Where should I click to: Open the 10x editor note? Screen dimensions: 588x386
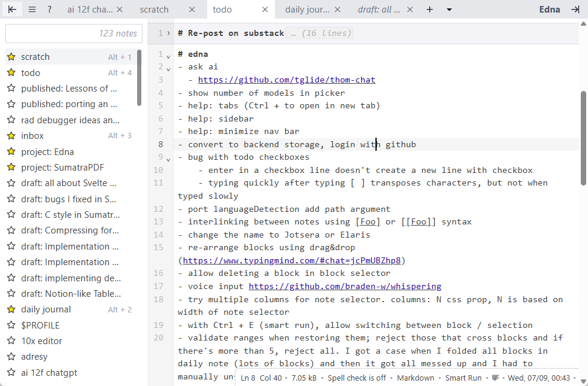click(x=71, y=341)
